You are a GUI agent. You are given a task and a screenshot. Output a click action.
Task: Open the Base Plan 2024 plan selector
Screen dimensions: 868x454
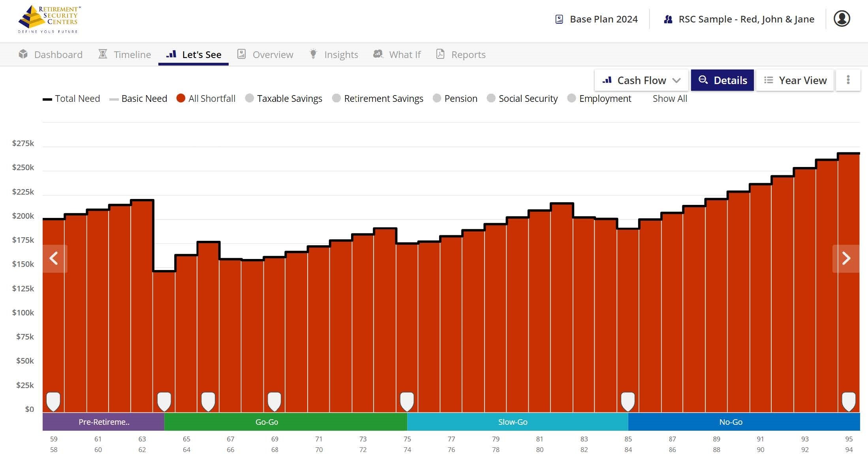coord(603,19)
